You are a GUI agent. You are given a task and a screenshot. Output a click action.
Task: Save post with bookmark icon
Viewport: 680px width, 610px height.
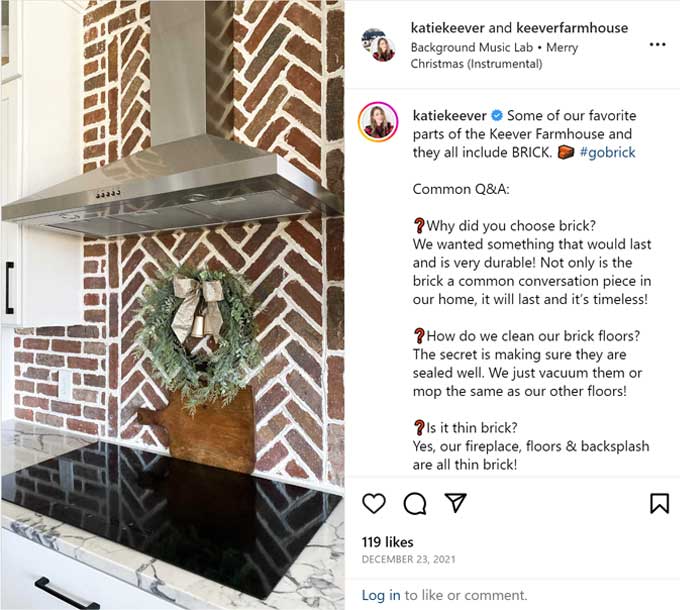(x=659, y=503)
